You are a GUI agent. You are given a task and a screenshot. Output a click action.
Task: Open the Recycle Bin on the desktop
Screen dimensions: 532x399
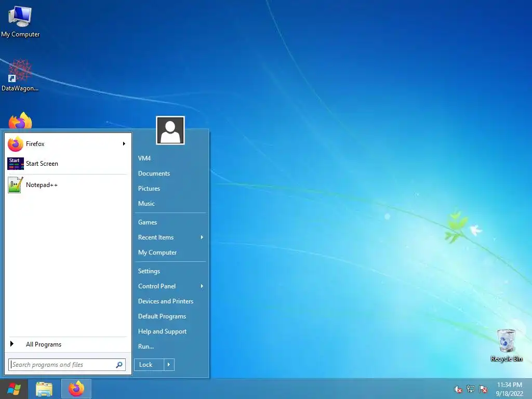tap(507, 345)
